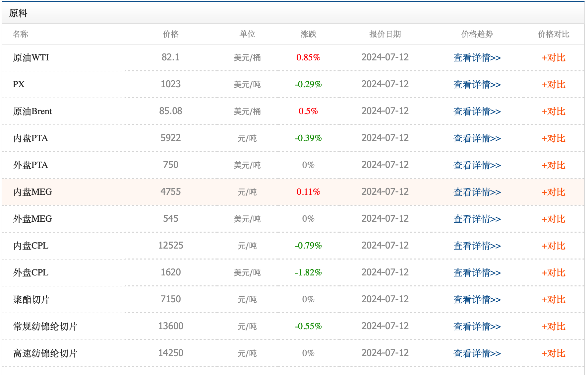View price trend details for 原油Brent
The width and height of the screenshot is (588, 375).
coord(477,112)
